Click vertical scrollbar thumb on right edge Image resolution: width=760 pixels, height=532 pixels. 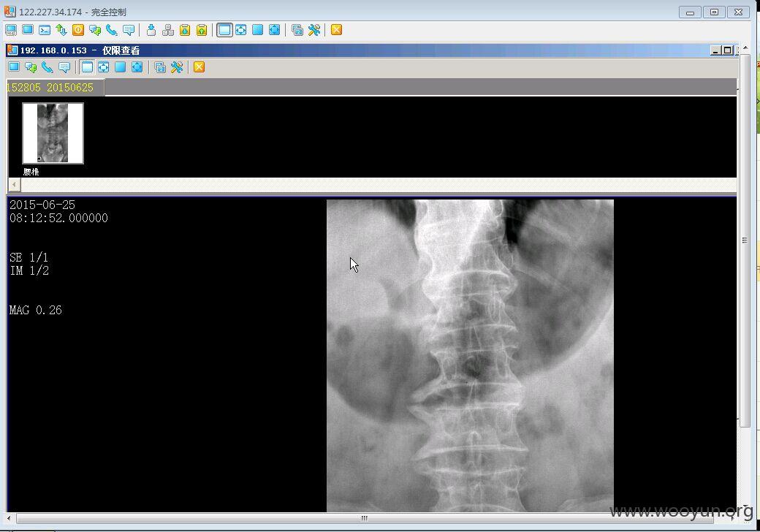click(x=745, y=241)
